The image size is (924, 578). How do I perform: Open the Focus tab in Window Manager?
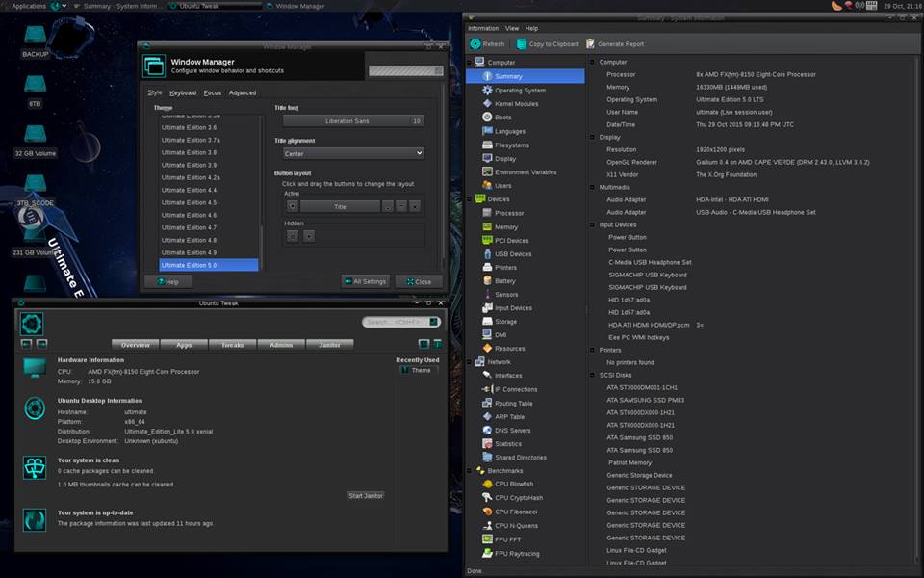(212, 92)
